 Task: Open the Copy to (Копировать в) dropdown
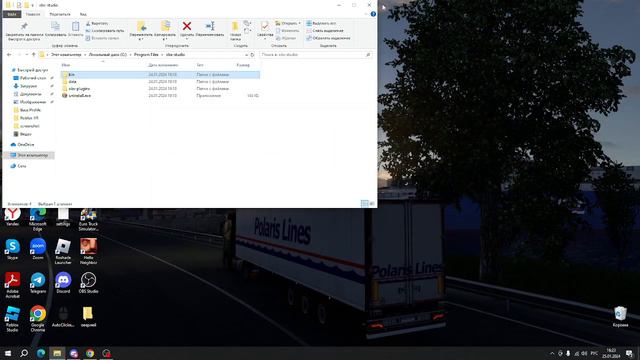(x=165, y=31)
